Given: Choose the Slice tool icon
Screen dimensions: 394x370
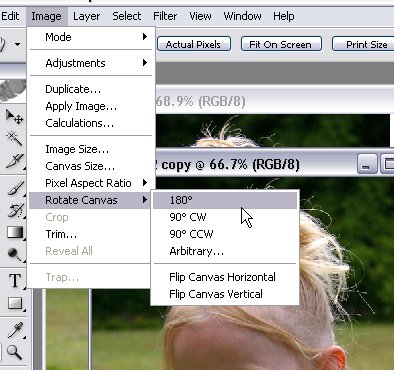Looking at the screenshot, I should click(15, 161).
